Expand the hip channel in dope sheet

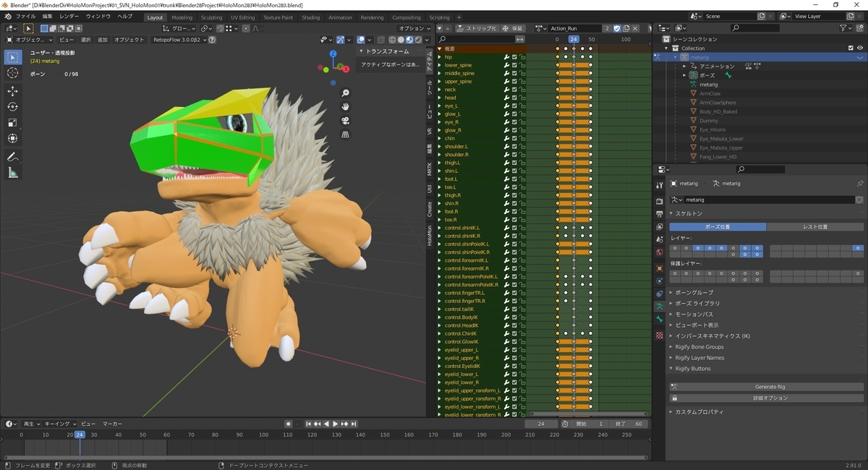click(x=439, y=56)
